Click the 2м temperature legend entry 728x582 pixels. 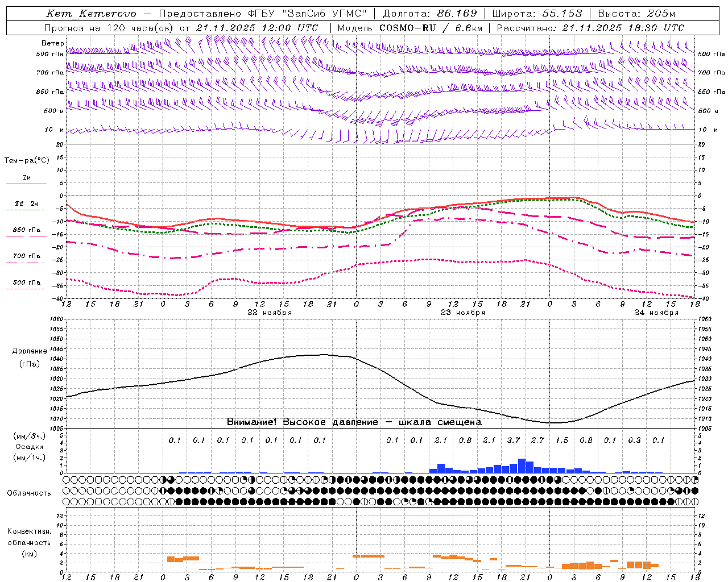coord(27,178)
